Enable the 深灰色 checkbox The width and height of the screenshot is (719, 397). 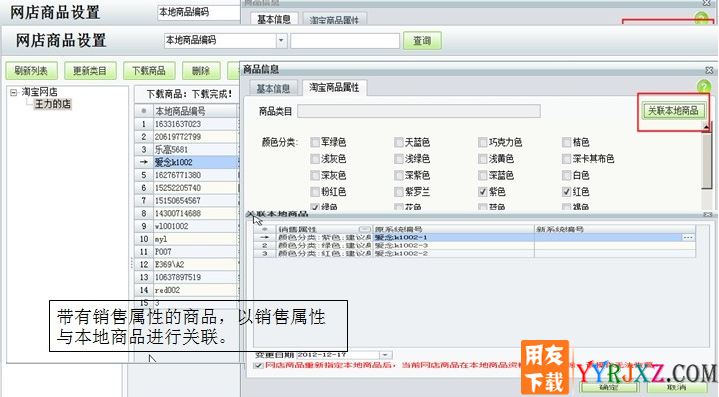(x=315, y=176)
